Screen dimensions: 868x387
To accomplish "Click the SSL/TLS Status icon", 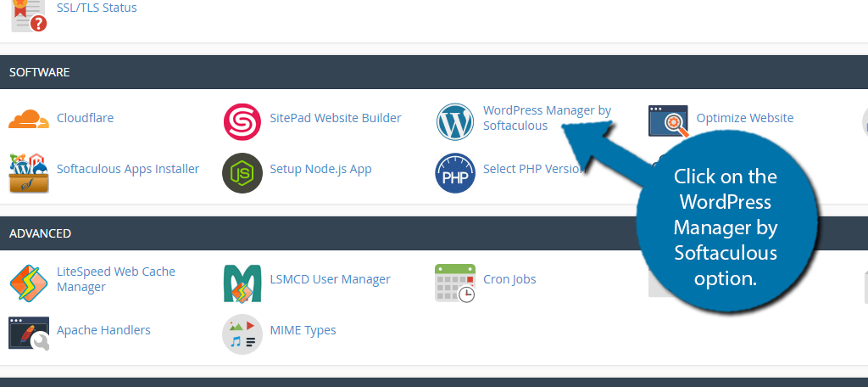I will [x=29, y=15].
